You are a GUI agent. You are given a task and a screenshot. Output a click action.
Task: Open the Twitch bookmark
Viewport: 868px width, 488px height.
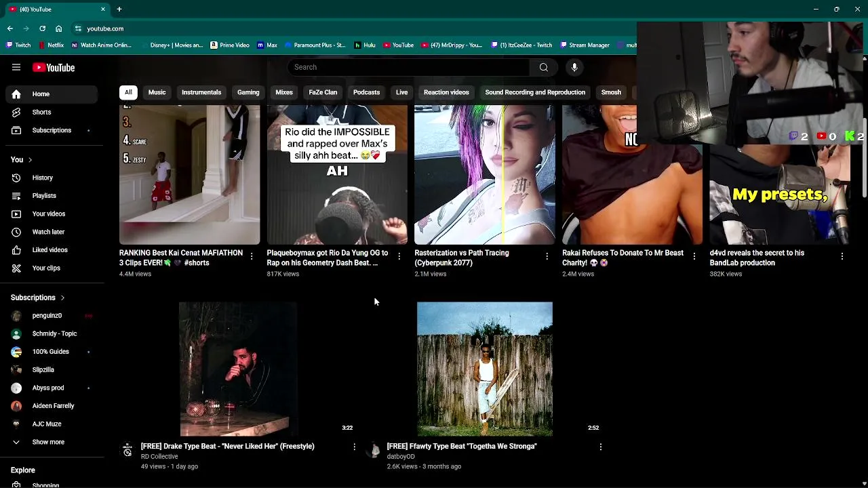(x=18, y=45)
